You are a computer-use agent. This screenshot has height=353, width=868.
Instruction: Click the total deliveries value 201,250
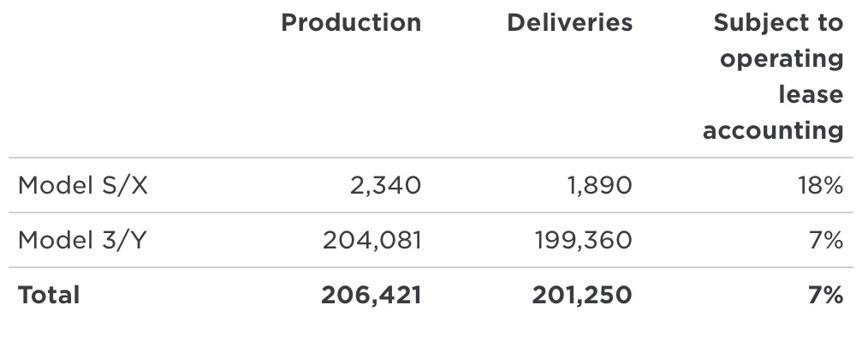pos(582,296)
